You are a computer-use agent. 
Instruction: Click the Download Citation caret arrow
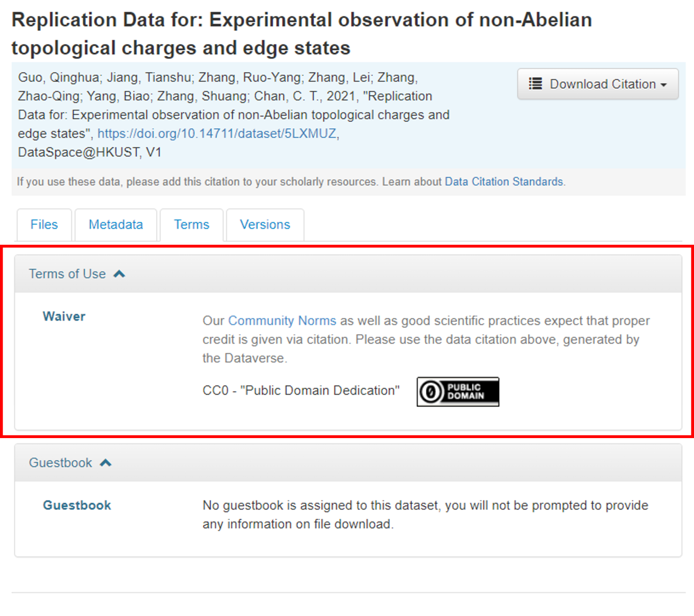coord(664,84)
